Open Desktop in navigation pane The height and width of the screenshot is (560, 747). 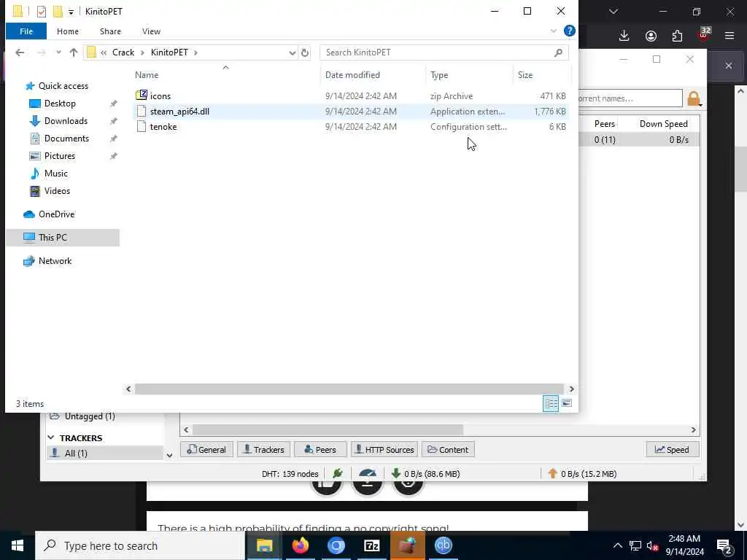(60, 104)
